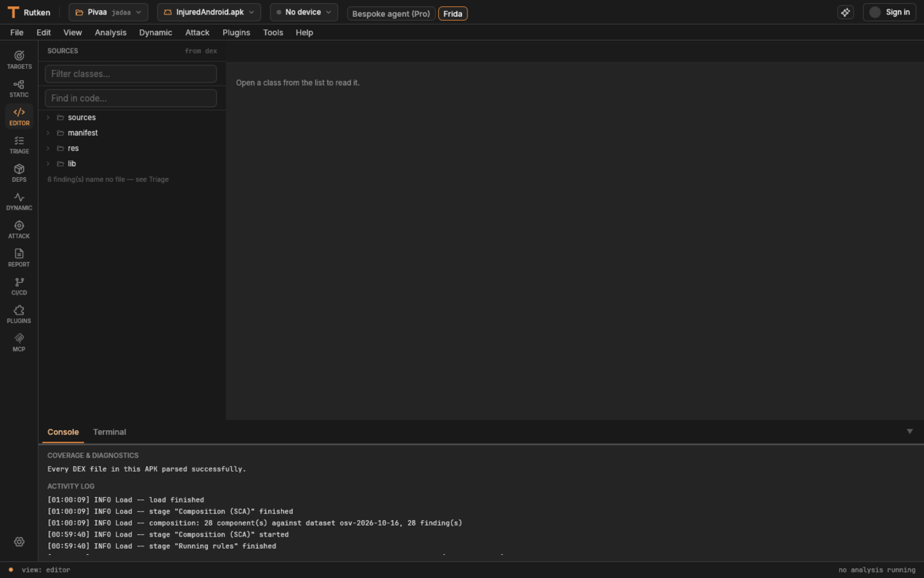924x578 pixels.
Task: Open the Targets sidebar panel
Action: [19, 59]
